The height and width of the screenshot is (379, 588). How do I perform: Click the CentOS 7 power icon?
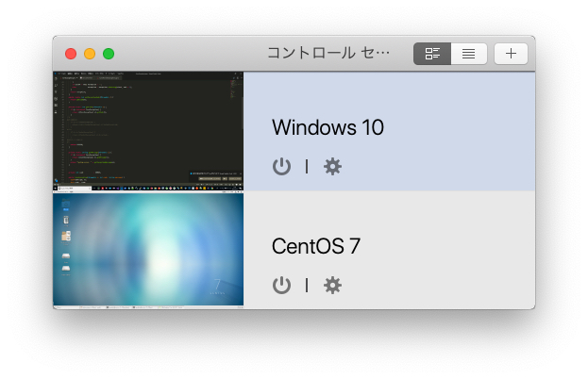281,286
